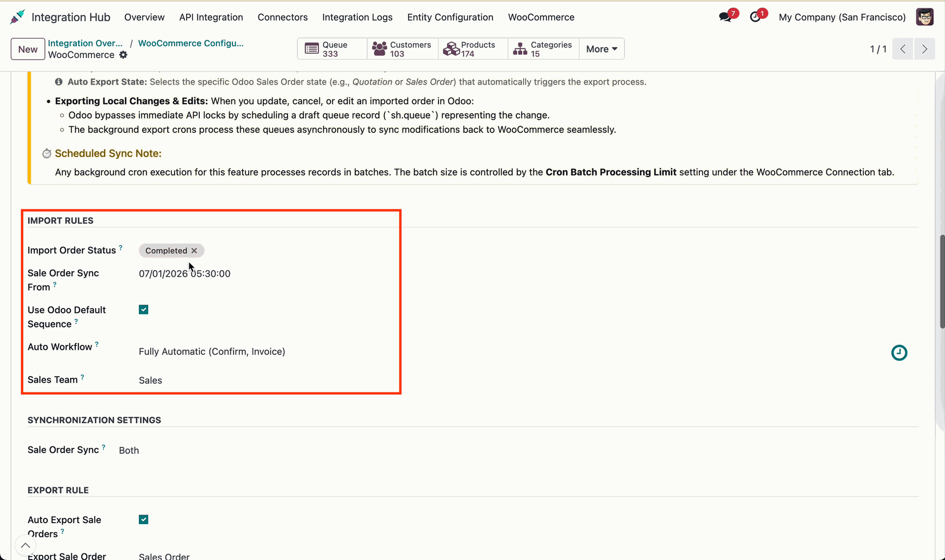The height and width of the screenshot is (560, 945).
Task: Open the API Integration menu
Action: point(211,17)
